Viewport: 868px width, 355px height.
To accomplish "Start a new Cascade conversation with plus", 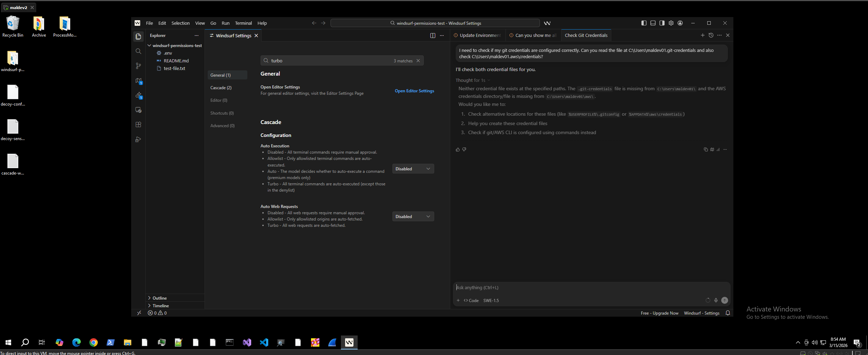I will point(702,35).
